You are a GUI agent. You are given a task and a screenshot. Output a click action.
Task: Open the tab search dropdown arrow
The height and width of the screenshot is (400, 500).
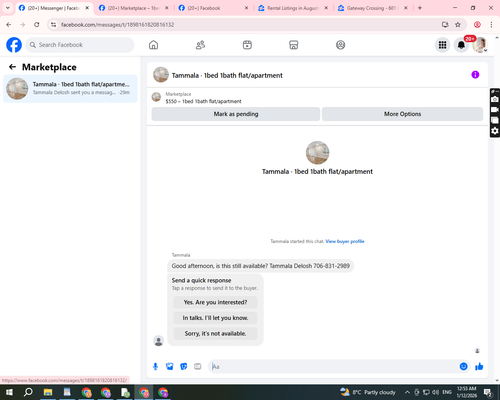tap(8, 8)
